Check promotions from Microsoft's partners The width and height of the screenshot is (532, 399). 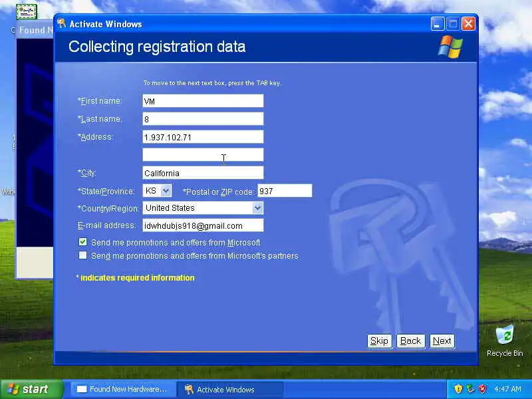click(x=82, y=255)
